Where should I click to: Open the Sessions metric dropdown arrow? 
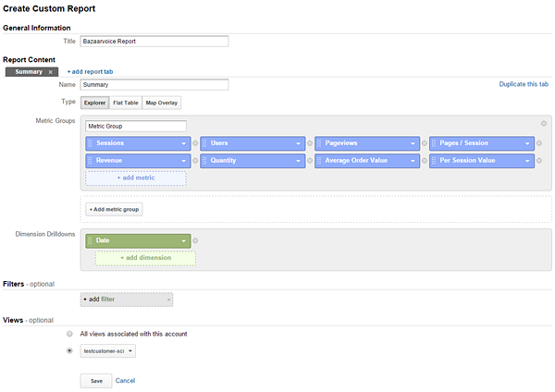pyautogui.click(x=184, y=143)
